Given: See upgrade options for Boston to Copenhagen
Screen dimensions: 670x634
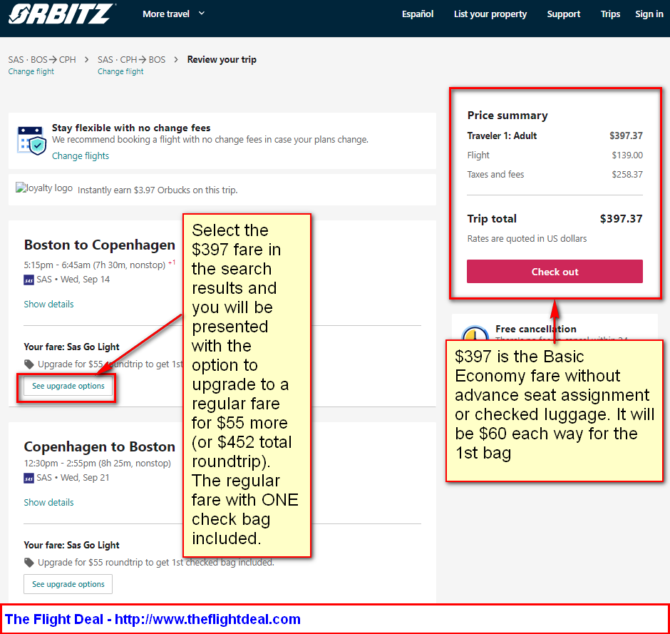Looking at the screenshot, I should pos(68,386).
